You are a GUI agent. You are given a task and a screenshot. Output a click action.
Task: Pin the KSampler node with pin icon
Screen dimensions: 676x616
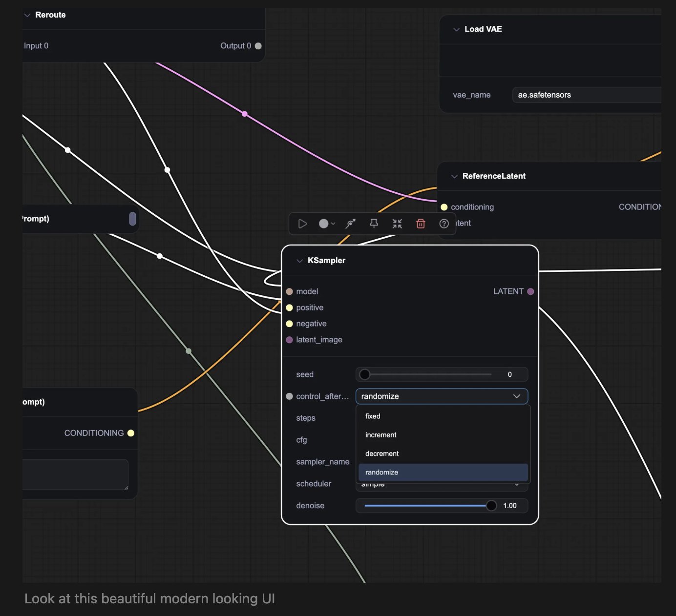[x=374, y=224]
